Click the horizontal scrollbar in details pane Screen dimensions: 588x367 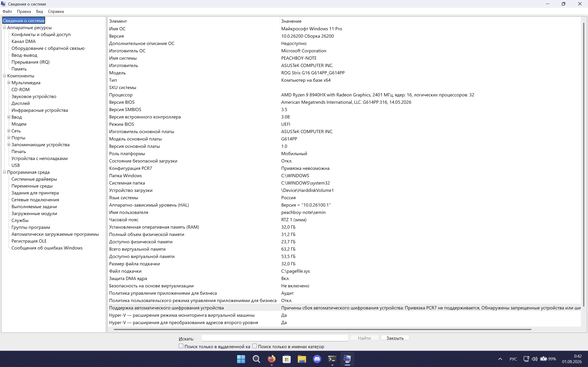click(322, 329)
